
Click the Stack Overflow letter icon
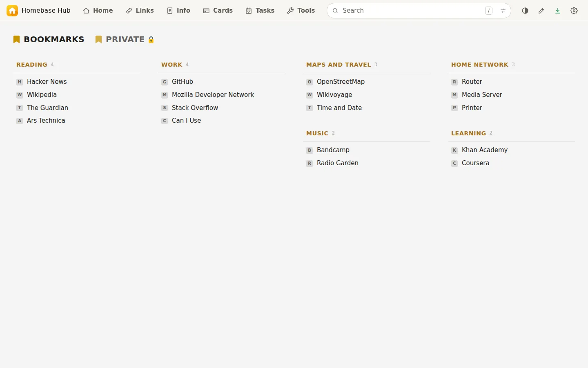pyautogui.click(x=165, y=108)
